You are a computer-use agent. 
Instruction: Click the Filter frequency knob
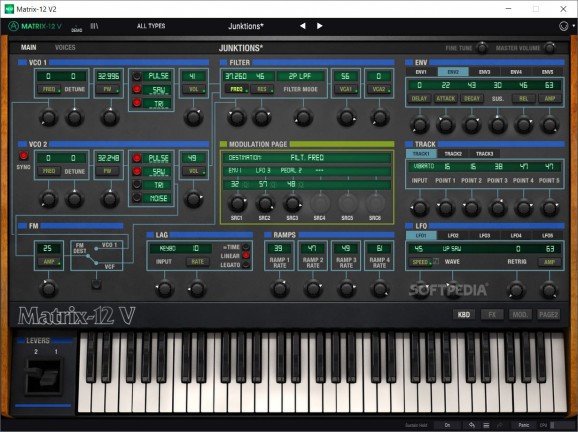pos(237,117)
